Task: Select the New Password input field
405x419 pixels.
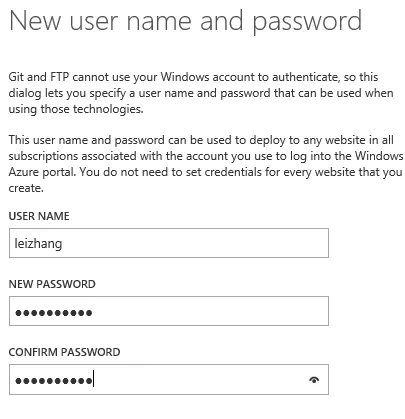Action: [x=169, y=311]
